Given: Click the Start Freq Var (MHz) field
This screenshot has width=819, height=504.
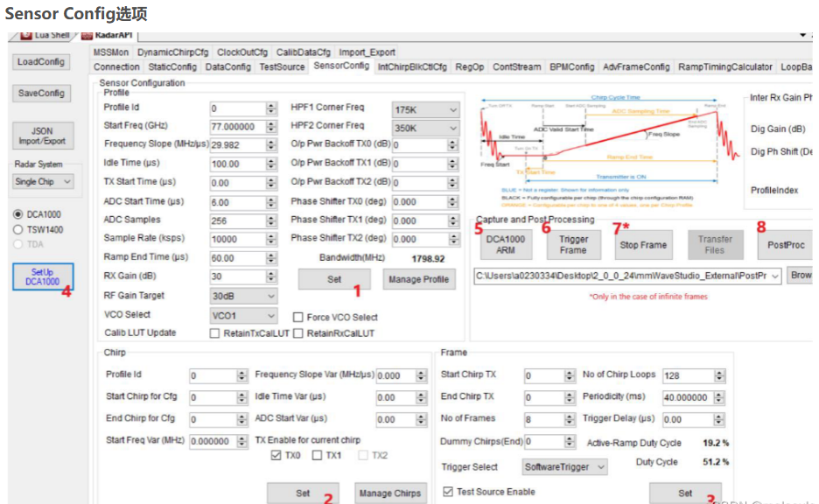Looking at the screenshot, I should point(213,441).
